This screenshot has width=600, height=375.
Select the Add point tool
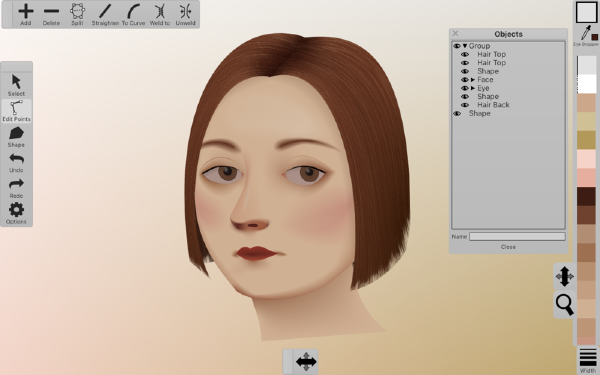pos(26,14)
